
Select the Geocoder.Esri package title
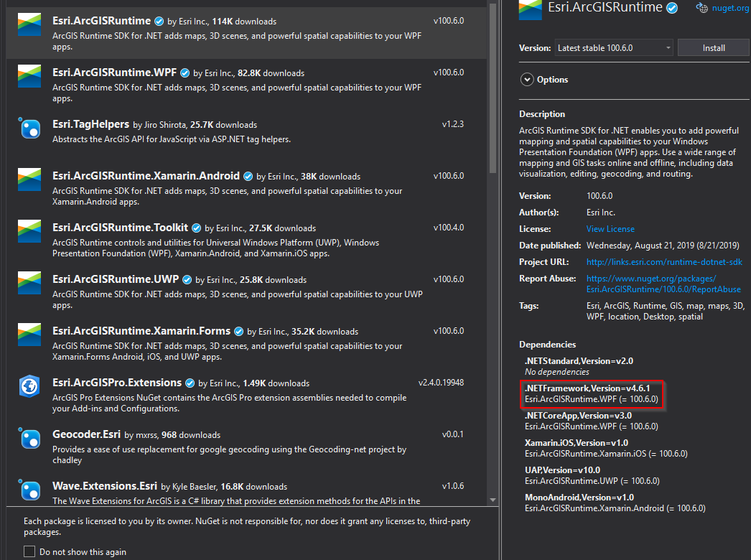click(x=86, y=434)
